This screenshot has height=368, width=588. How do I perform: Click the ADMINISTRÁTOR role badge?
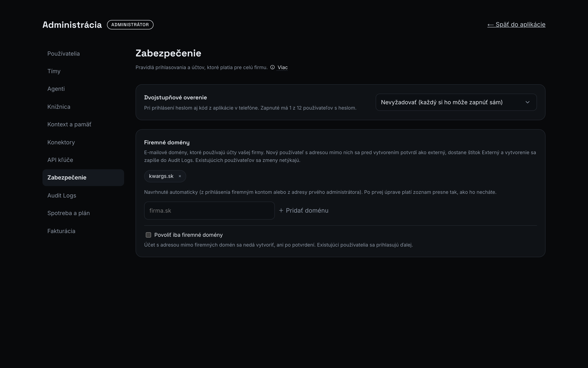coord(130,25)
